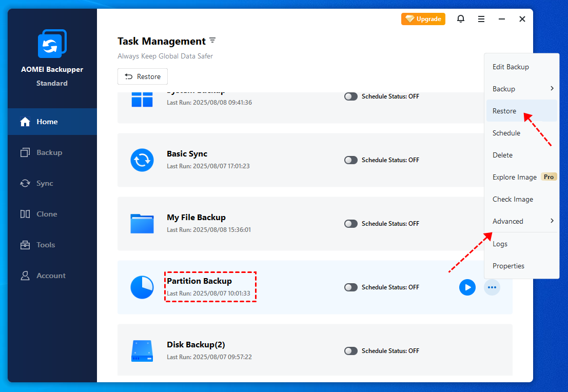Screen dimensions: 568x392
Task: Expand the Backup submenu arrow
Action: (x=552, y=89)
